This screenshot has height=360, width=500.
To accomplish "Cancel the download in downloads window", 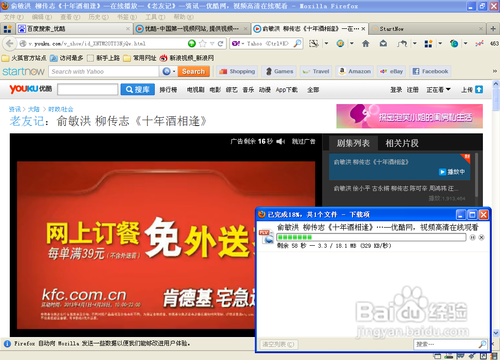I will [x=481, y=237].
